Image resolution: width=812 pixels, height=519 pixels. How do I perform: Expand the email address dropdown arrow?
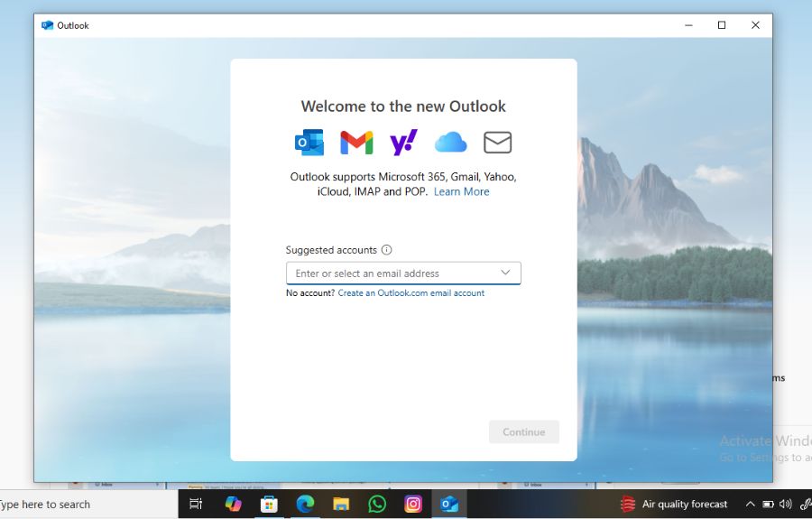tap(505, 273)
